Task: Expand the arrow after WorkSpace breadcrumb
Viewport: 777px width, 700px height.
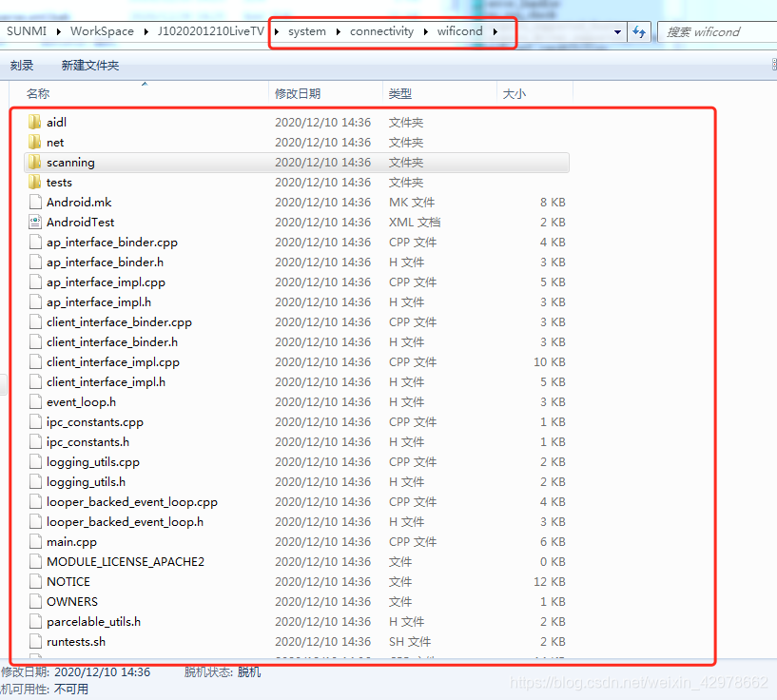Action: click(146, 31)
